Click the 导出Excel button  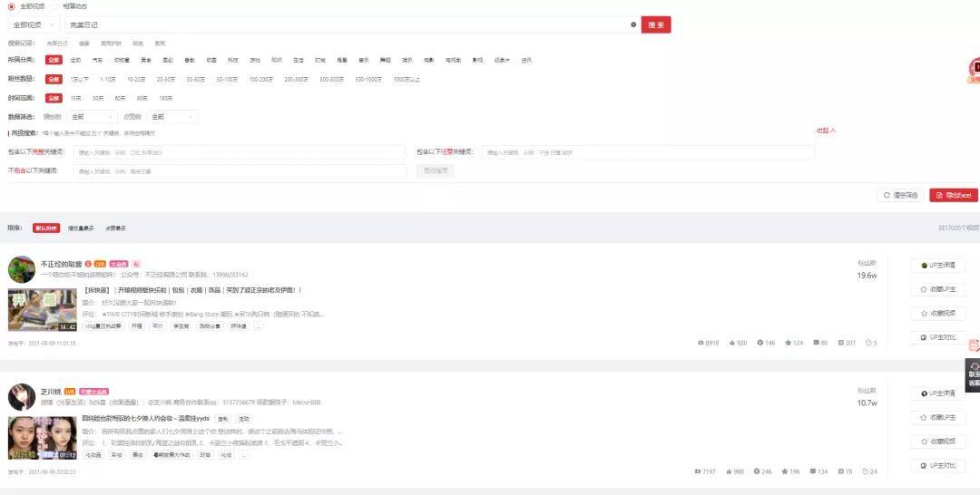tap(953, 195)
